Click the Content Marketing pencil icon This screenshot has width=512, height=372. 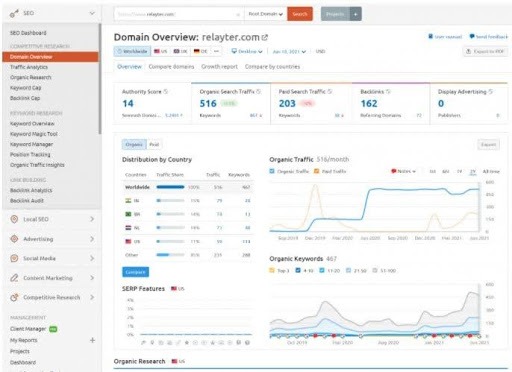14,278
